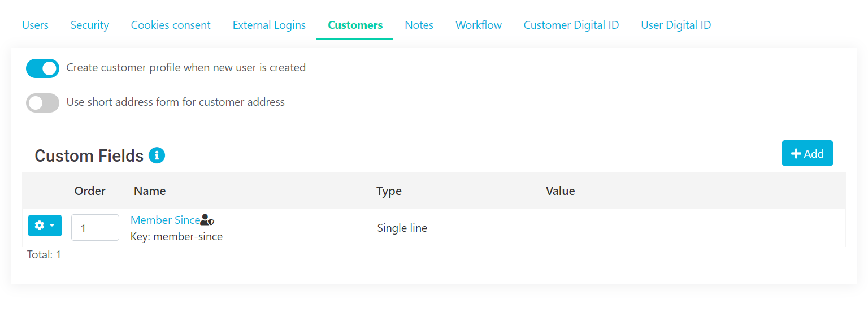The image size is (868, 320).
Task: Click the Customers tab
Action: pos(355,25)
